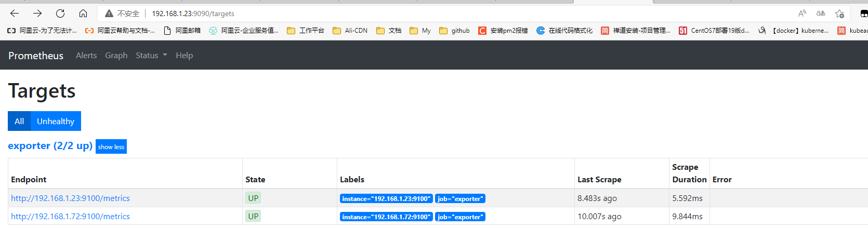Open the github bookmarks folder

click(x=455, y=31)
